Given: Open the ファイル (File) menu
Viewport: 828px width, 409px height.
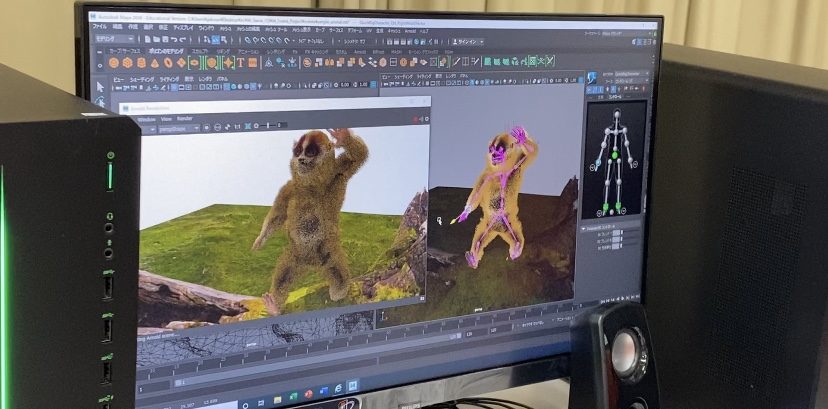Looking at the screenshot, I should [99, 26].
